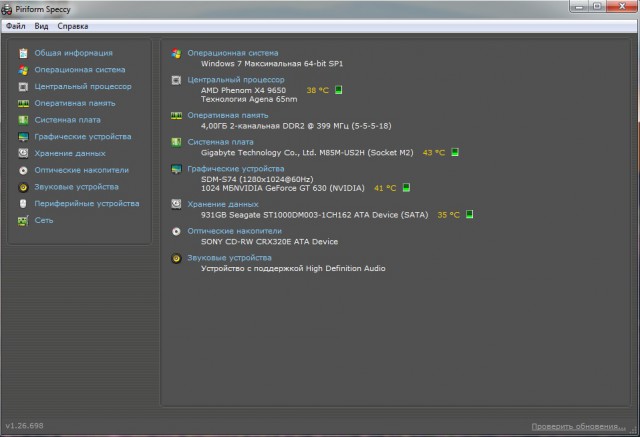Show Оперативная память sidebar section
This screenshot has height=437, width=640.
coord(75,103)
